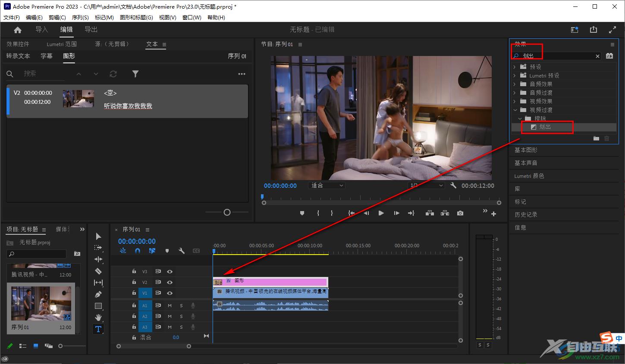Open Quick Export share icon
The image size is (625, 364).
point(594,30)
